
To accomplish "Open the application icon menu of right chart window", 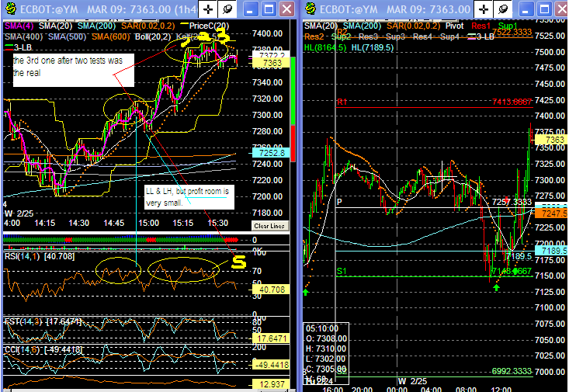I will point(311,9).
